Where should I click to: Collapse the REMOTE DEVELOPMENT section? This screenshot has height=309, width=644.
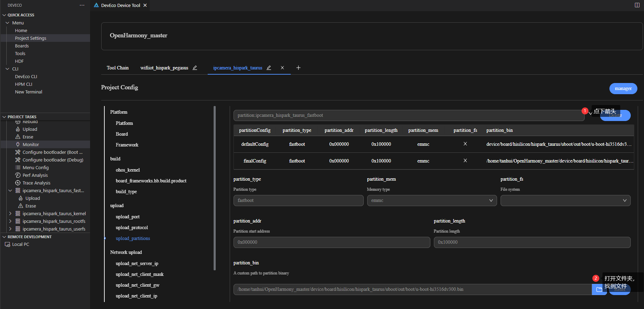(x=4, y=237)
